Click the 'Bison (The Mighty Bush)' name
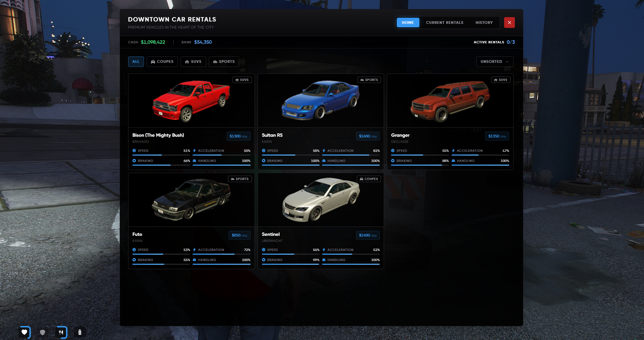This screenshot has height=340, width=644. [x=158, y=135]
